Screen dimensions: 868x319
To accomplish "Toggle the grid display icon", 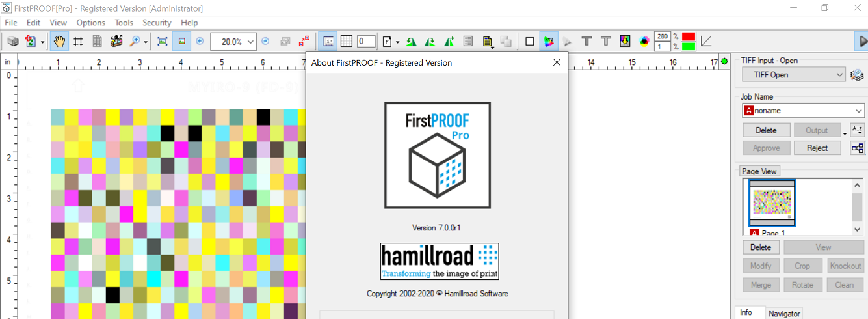I will (347, 41).
